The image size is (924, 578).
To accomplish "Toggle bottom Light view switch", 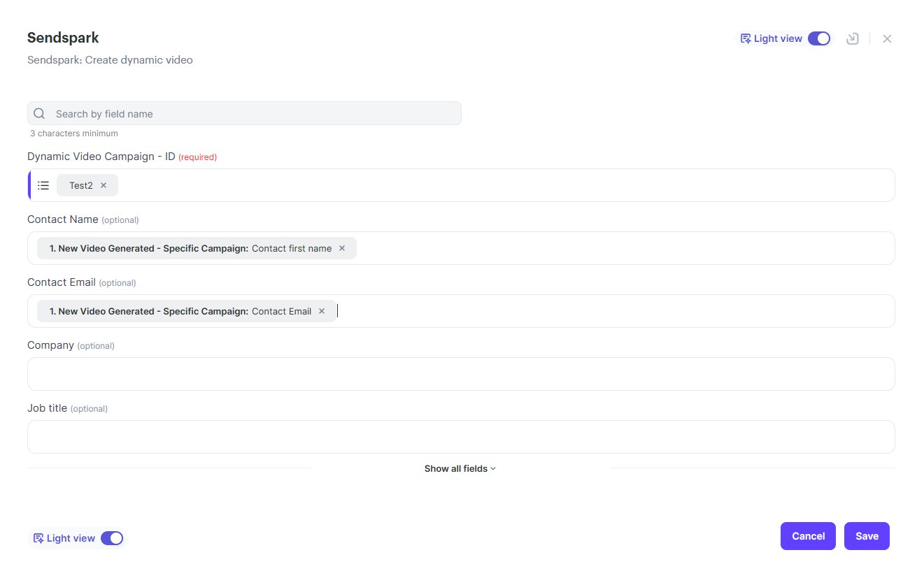I will 112,538.
